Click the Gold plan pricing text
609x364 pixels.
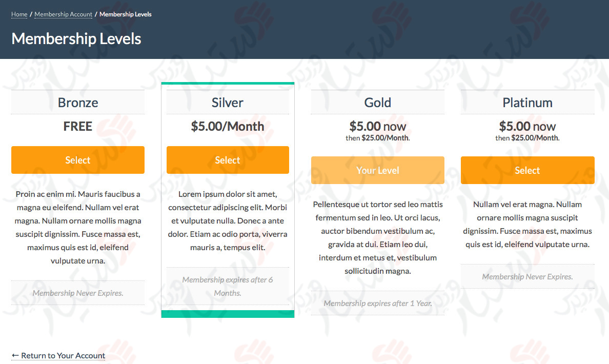click(x=377, y=131)
